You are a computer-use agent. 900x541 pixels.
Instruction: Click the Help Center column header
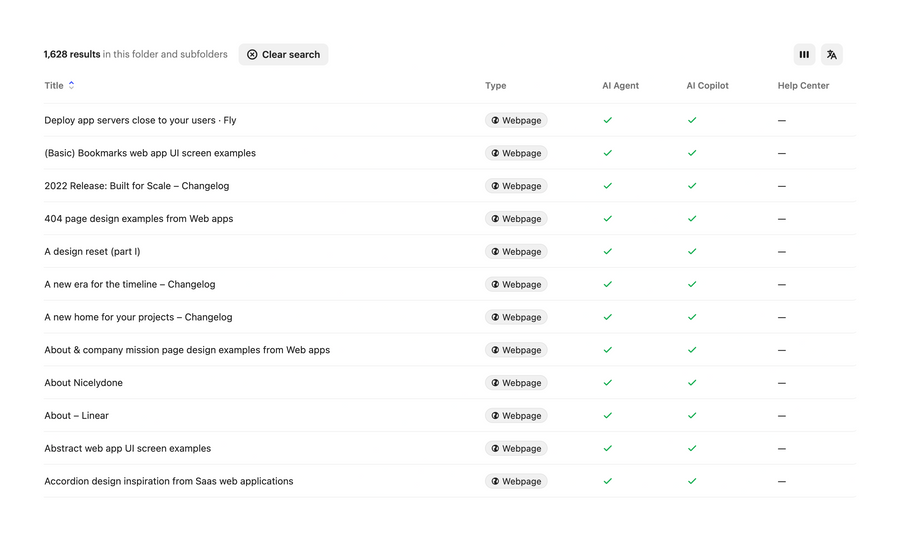coord(803,85)
